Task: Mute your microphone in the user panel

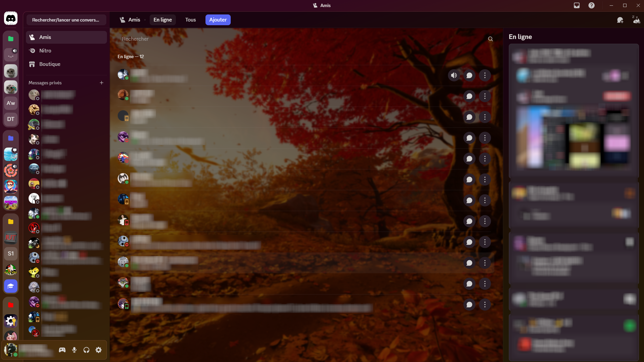Action: click(x=74, y=350)
